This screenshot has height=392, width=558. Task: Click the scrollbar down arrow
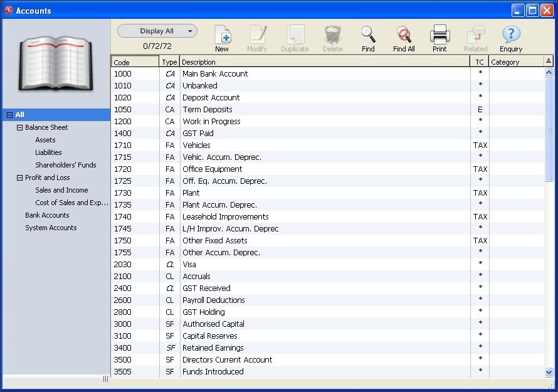tap(549, 371)
